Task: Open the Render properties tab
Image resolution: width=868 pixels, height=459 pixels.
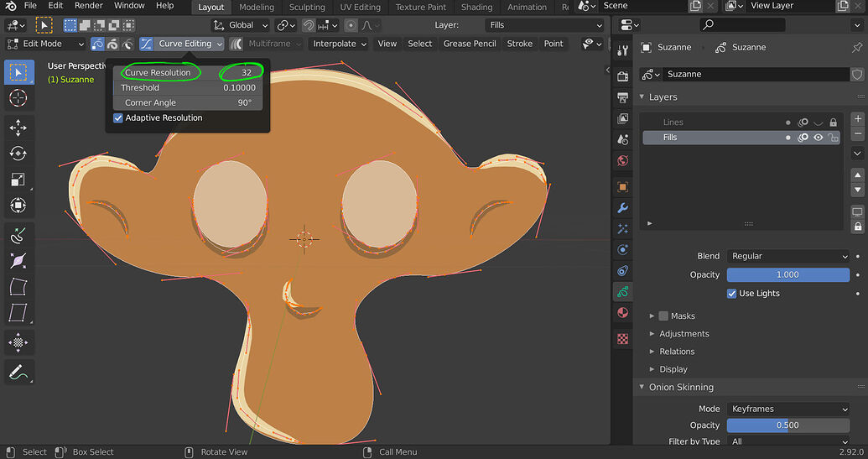Action: click(623, 76)
